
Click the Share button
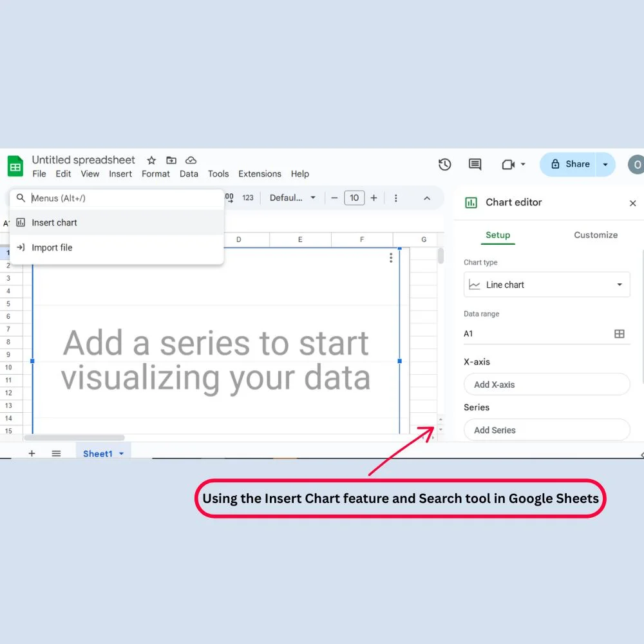[570, 164]
